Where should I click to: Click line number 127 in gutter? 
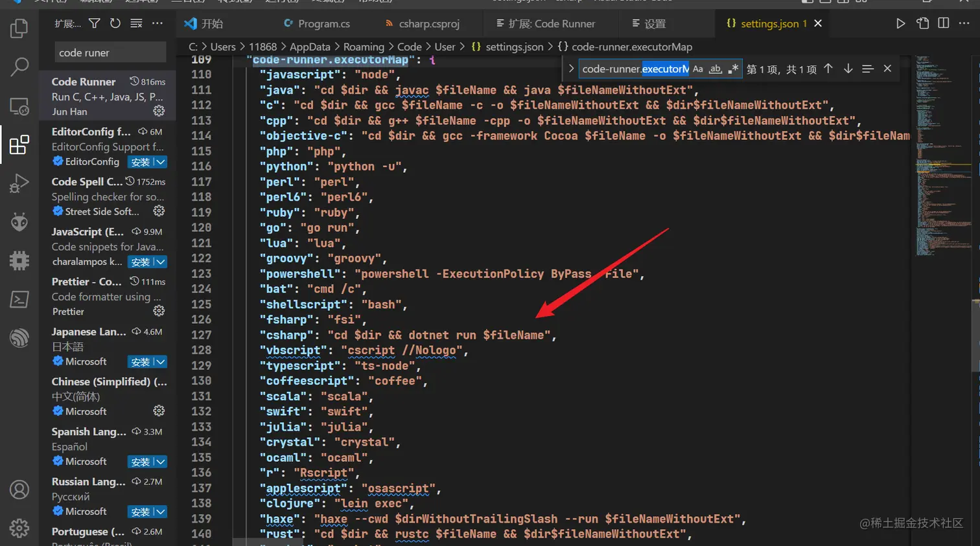point(201,335)
